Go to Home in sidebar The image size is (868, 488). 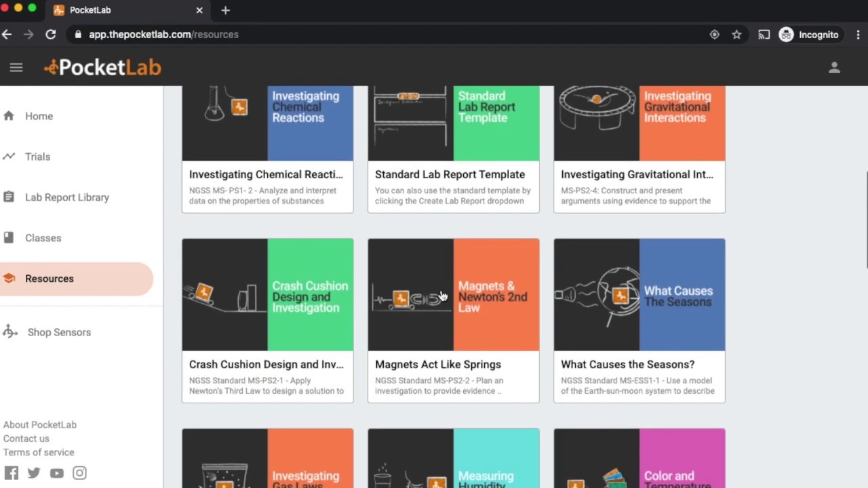pyautogui.click(x=39, y=116)
